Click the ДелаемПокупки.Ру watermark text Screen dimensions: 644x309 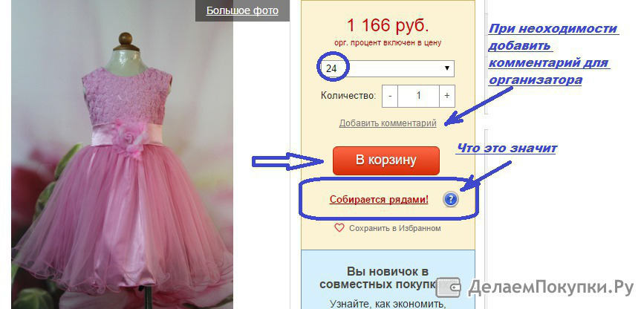[x=551, y=287]
